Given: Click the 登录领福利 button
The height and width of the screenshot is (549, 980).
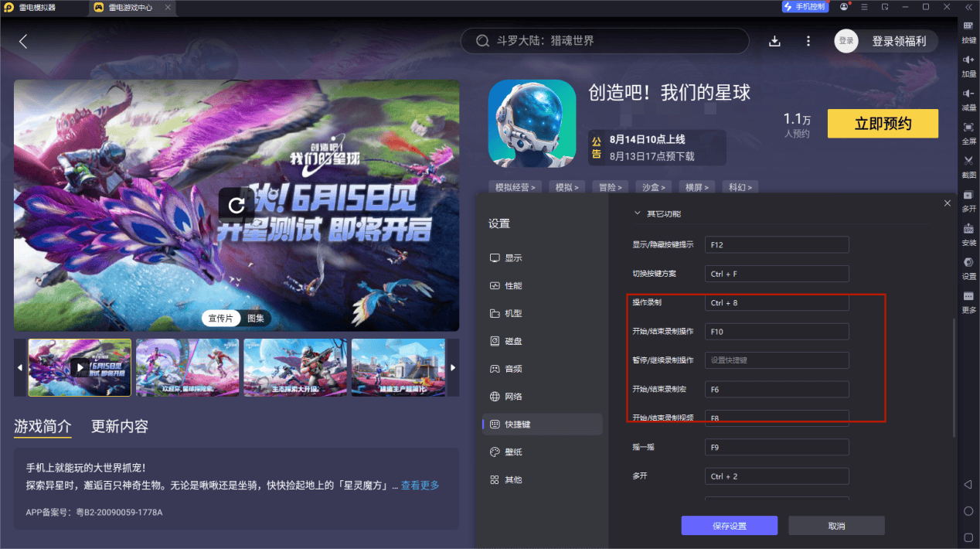Looking at the screenshot, I should (899, 41).
